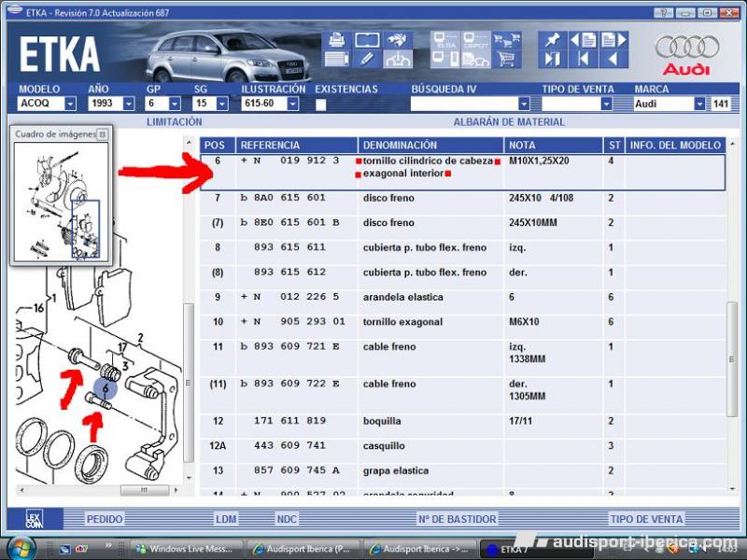Switch to Windows Live Messenger in the taskbar
This screenshot has height=560, width=747.
point(187,549)
